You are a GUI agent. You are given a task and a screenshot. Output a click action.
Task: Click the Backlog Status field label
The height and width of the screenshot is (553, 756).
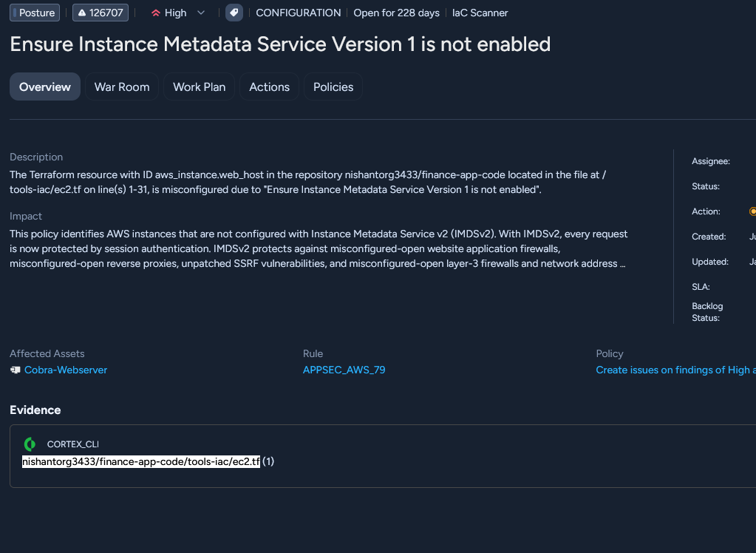coord(707,312)
